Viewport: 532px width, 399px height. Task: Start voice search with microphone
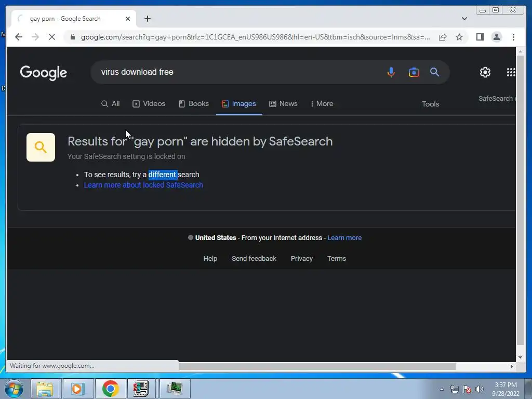391,72
